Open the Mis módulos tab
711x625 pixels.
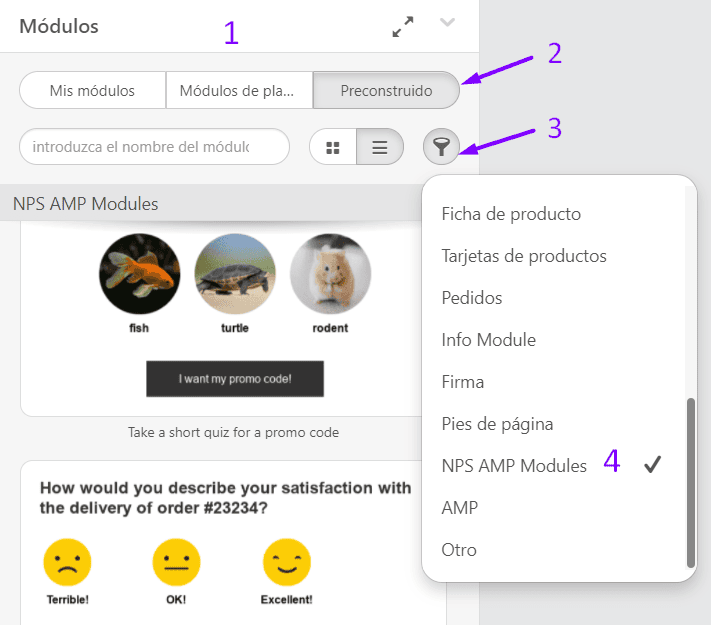click(93, 90)
